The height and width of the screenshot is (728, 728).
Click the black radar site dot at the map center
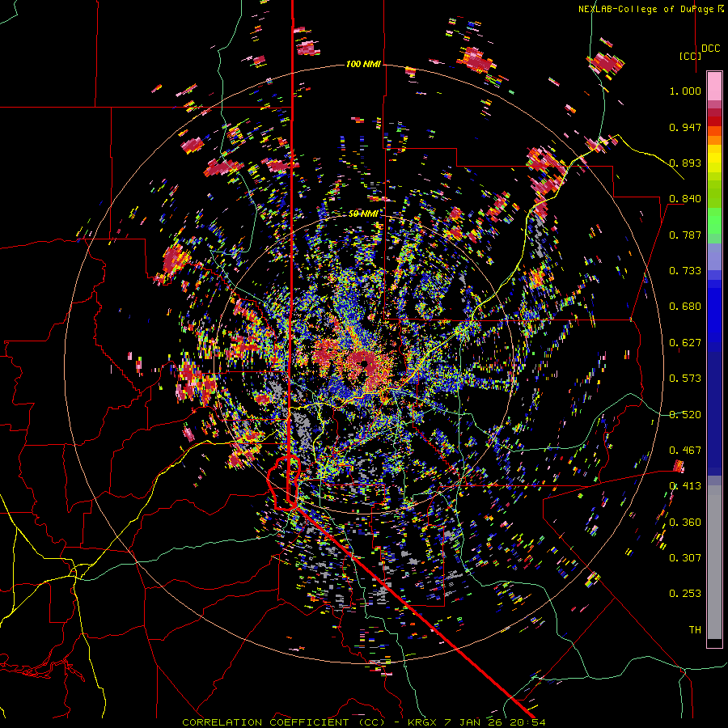(x=366, y=364)
